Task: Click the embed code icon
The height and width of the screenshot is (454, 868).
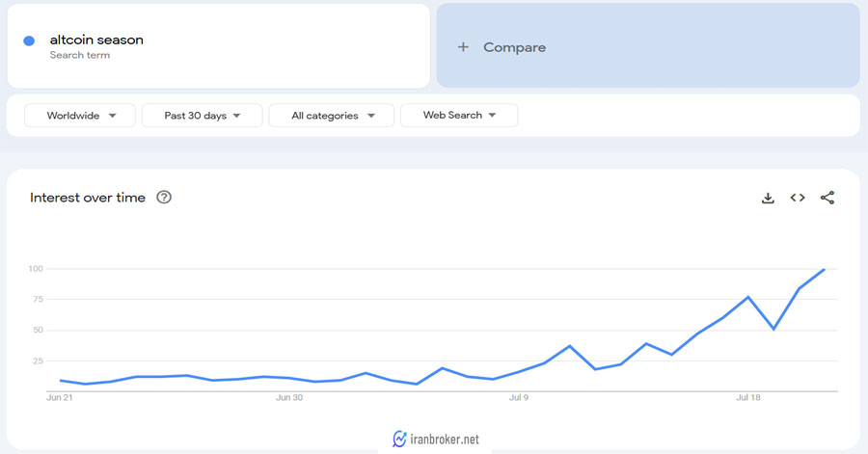Action: coord(798,198)
